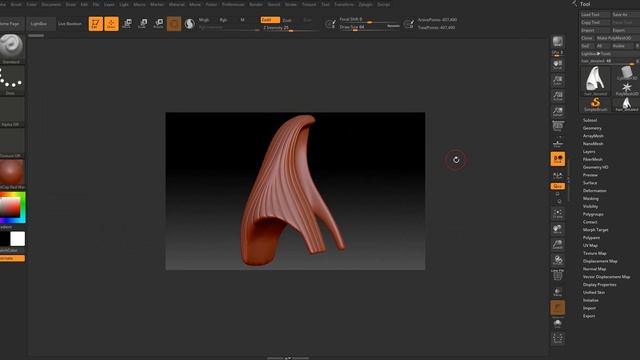The width and height of the screenshot is (640, 360).
Task: Expand the Deformation subpalette
Action: tap(594, 191)
